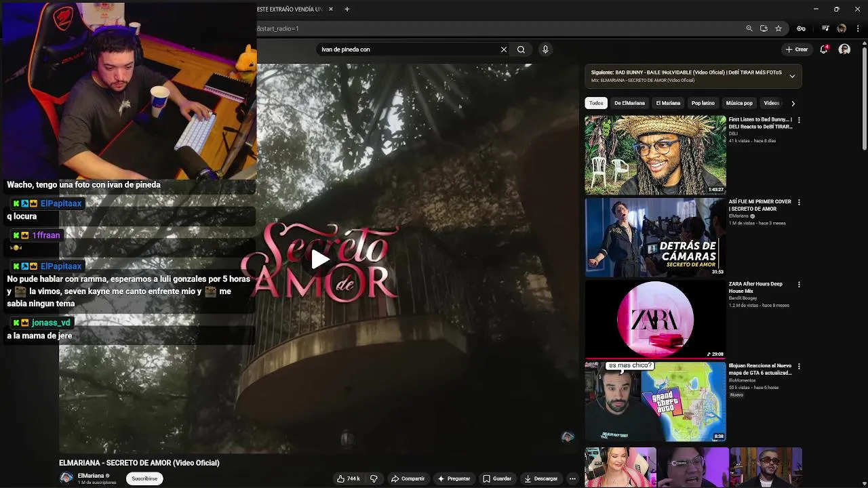This screenshot has height=488, width=868.
Task: Open options menu for 'ASÍ FUE MI PRIMER COVER'
Action: 799,202
